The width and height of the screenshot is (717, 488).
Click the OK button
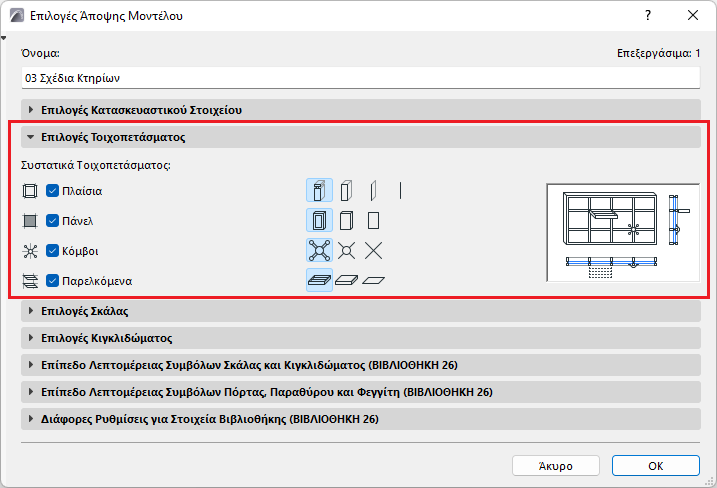tap(655, 466)
